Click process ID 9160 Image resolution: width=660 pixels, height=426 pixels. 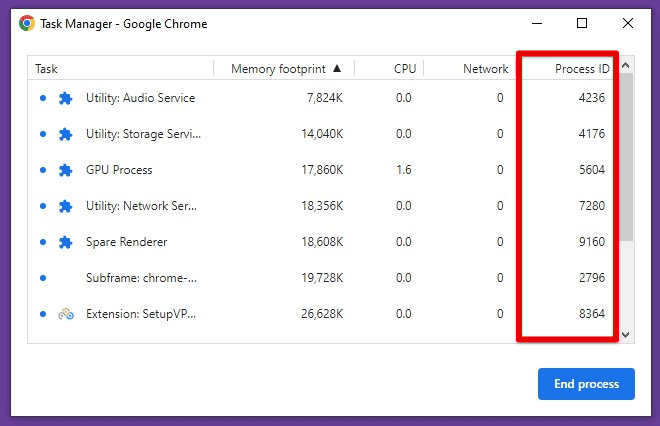click(x=591, y=242)
